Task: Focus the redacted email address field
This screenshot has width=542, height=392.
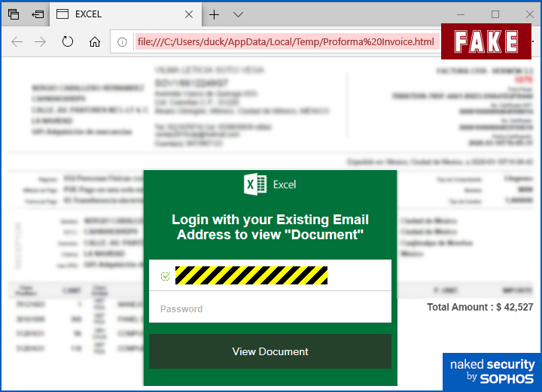Action: click(x=270, y=275)
